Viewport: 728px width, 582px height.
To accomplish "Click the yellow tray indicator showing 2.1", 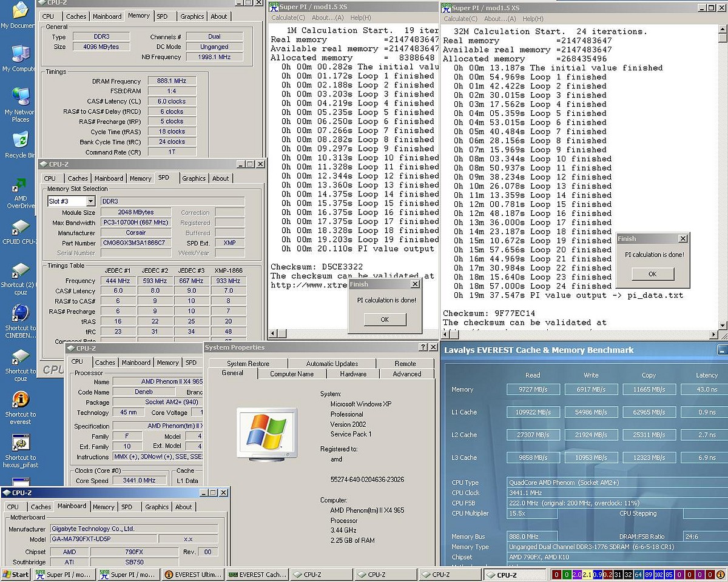I will 586,575.
